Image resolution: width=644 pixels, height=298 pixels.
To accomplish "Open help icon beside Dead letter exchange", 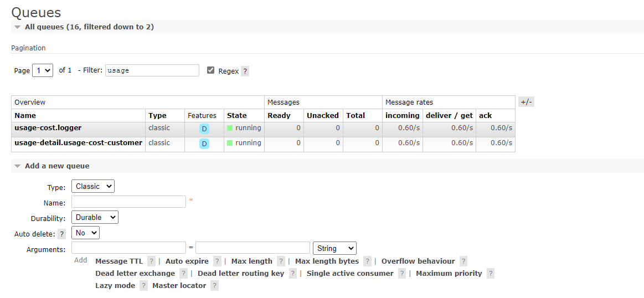I will click(x=184, y=274).
